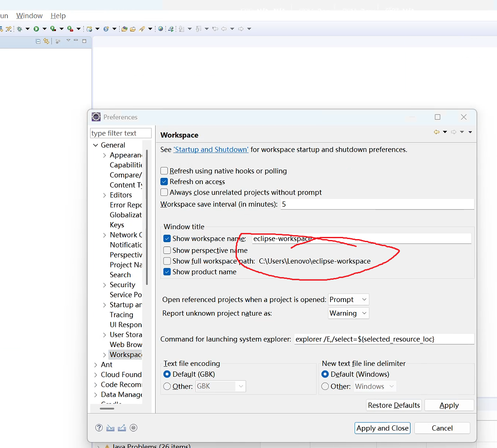Uncheck Refresh on access
Screen dimensions: 497x448
[x=164, y=181]
